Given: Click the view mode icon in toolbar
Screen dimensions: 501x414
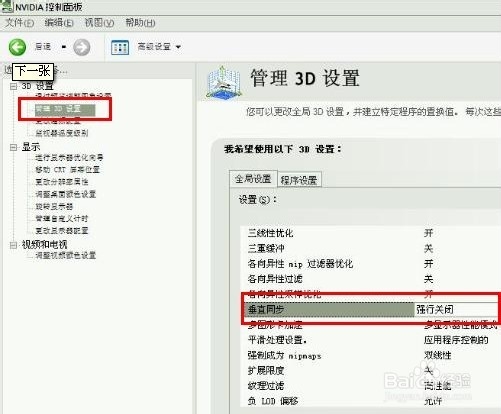Looking at the screenshot, I should [x=120, y=47].
